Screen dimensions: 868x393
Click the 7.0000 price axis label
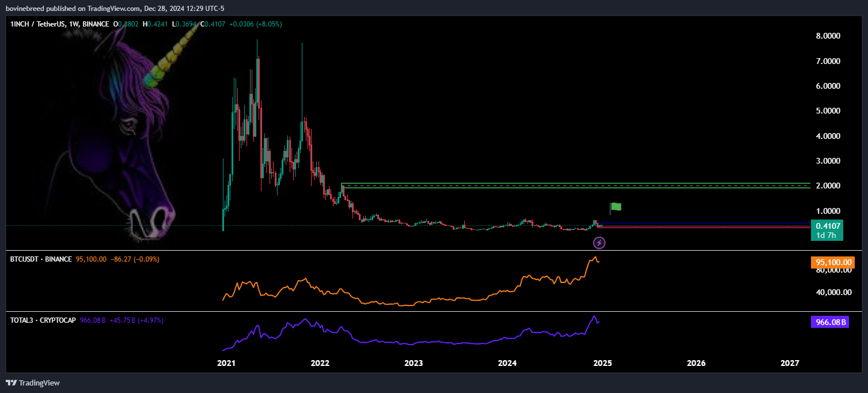(x=828, y=61)
